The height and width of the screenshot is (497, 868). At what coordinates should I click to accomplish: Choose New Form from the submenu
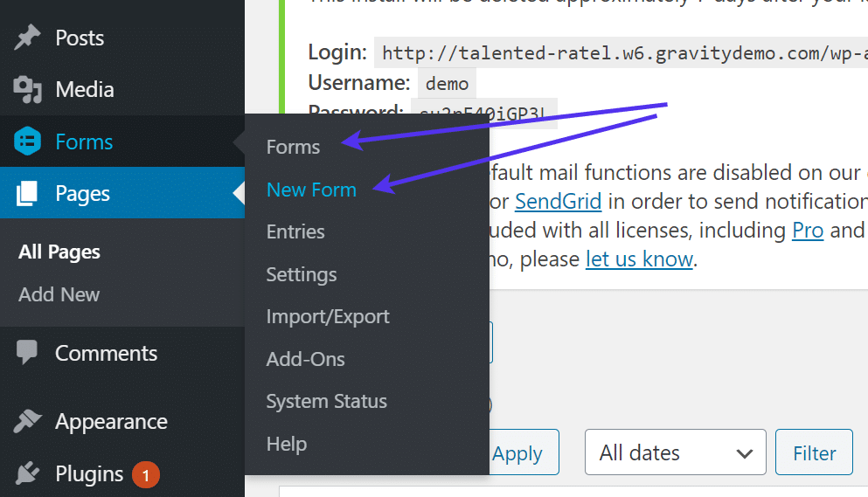pyautogui.click(x=311, y=190)
